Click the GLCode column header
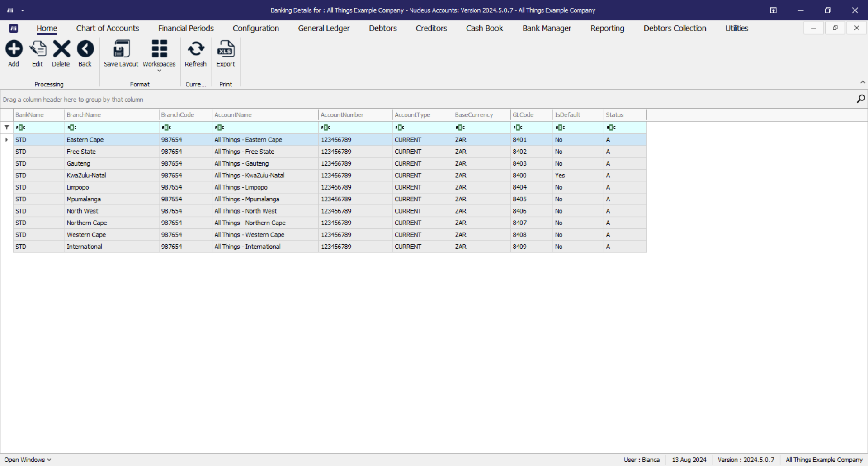Screen dimensions: 868x466 point(531,115)
